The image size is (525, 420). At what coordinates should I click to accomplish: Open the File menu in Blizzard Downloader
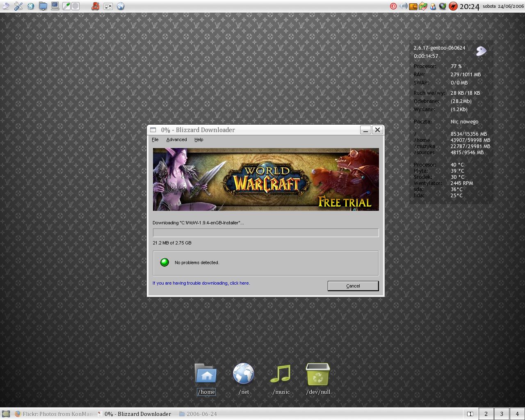tap(155, 139)
